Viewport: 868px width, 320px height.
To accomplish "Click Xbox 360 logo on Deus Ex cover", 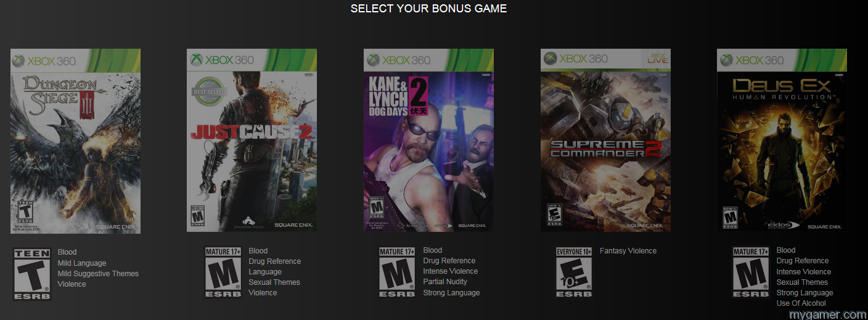I will [x=752, y=60].
